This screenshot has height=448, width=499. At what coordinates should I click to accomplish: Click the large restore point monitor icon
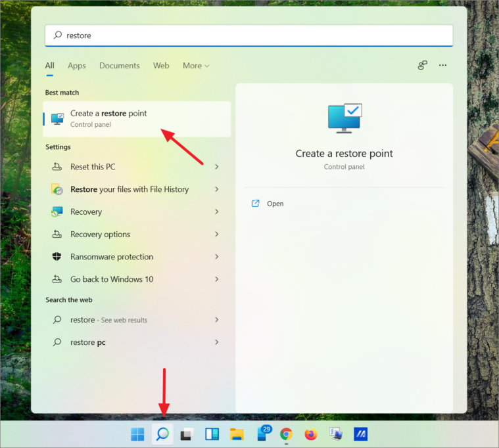[x=345, y=118]
